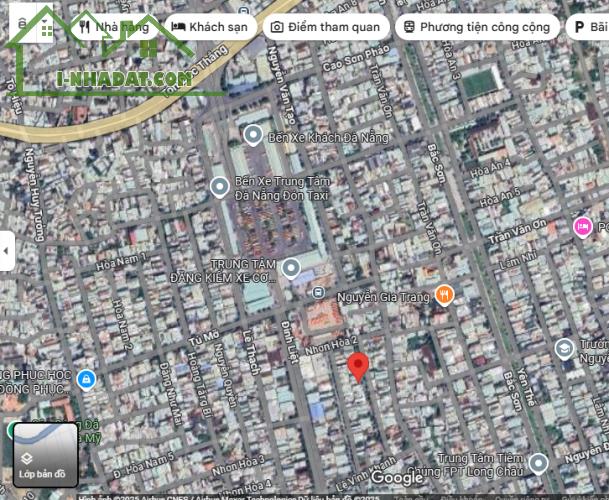609x500 pixels.
Task: Click the TRUNG TÂM ĐĂNG KIỂM XE CƠ label
Action: coord(223,271)
